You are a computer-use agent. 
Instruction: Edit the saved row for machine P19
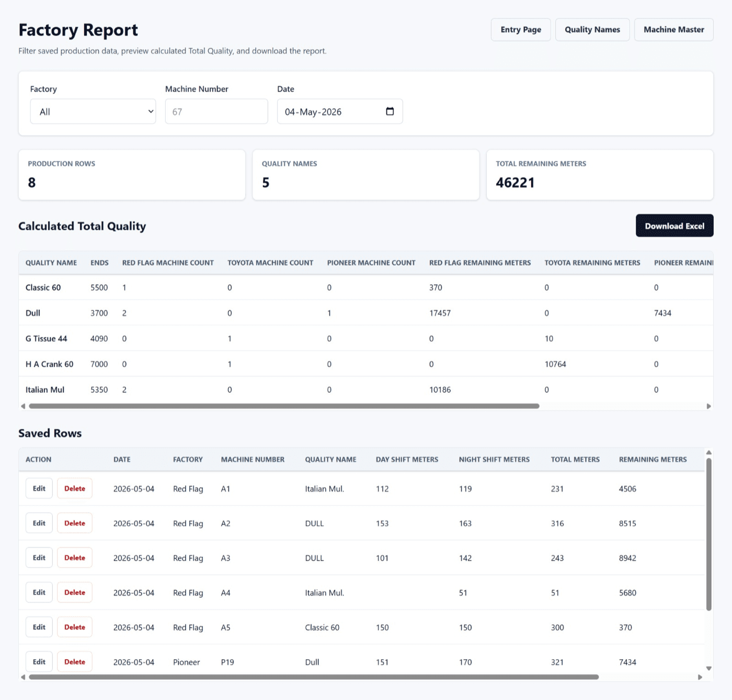pos(39,661)
